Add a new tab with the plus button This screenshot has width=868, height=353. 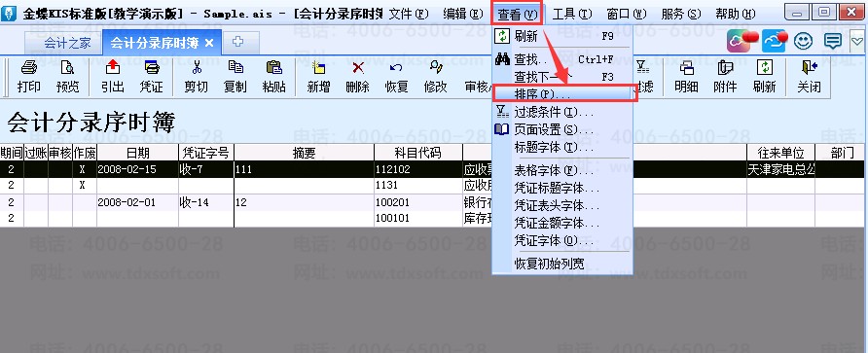pos(238,42)
